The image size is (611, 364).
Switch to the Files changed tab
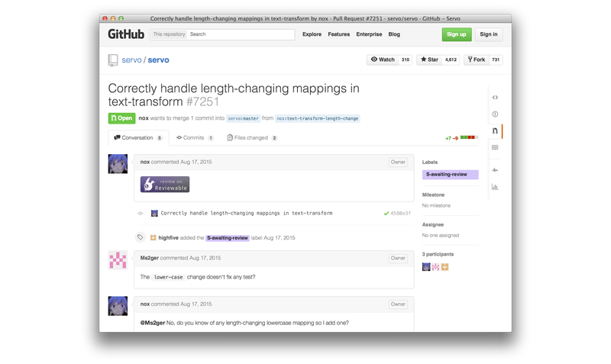252,138
